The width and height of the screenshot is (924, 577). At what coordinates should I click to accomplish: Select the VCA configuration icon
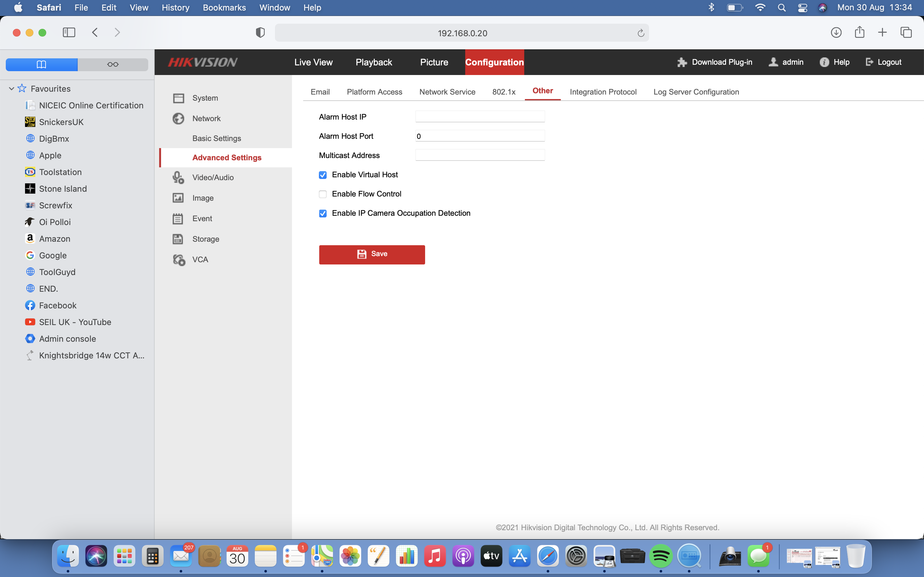click(178, 260)
